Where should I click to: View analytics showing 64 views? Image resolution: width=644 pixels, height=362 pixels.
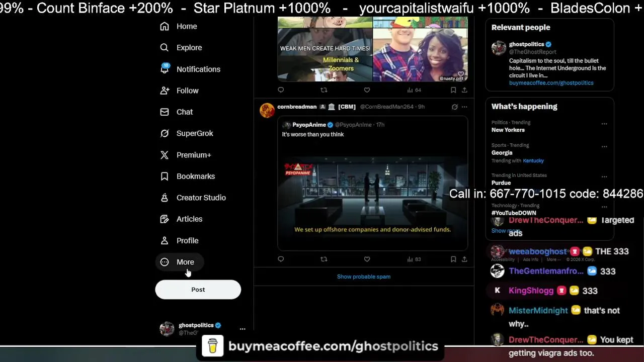[414, 90]
